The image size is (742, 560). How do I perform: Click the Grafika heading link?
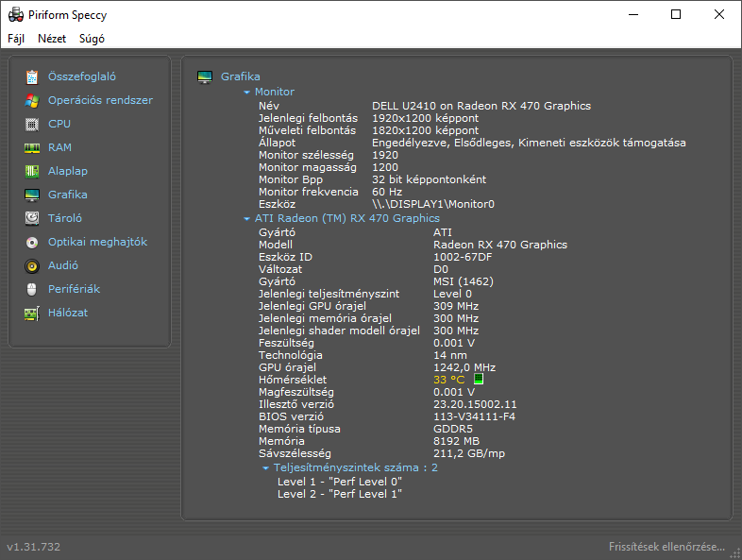point(241,76)
